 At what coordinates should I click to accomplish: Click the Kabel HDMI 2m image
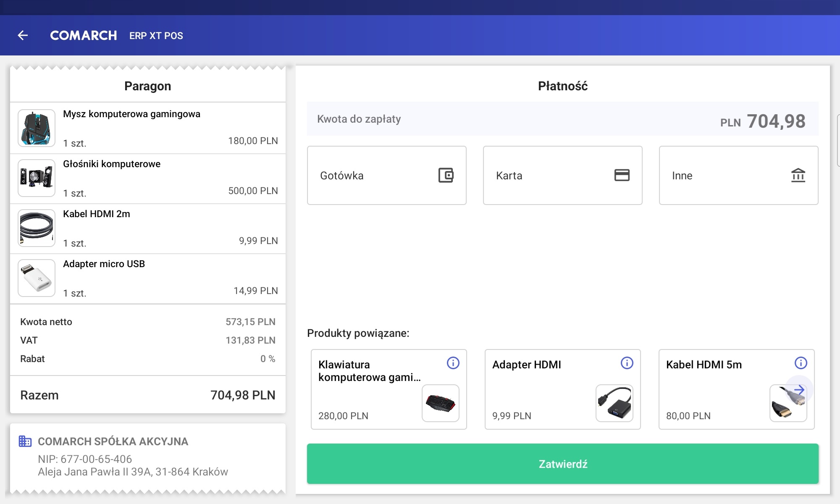coord(37,228)
